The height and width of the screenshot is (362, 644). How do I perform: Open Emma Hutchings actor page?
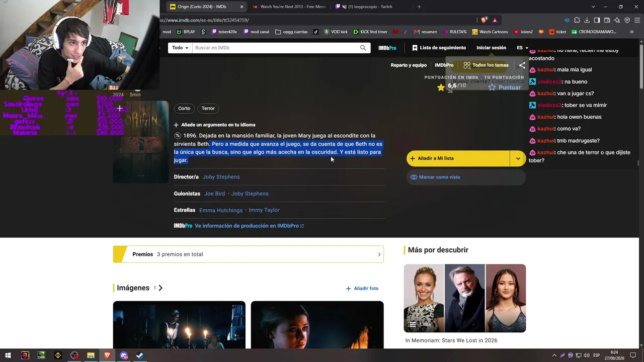click(221, 210)
